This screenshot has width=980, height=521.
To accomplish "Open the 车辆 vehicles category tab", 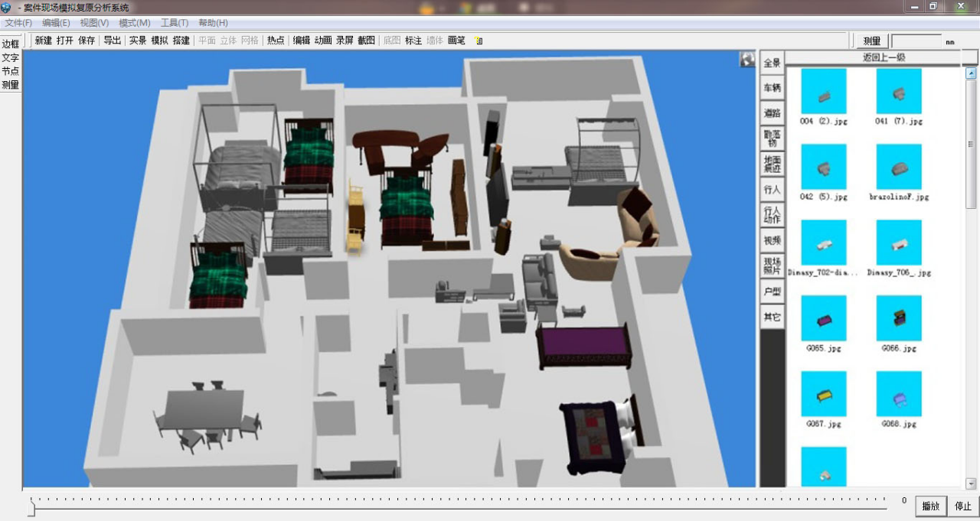I will click(773, 88).
